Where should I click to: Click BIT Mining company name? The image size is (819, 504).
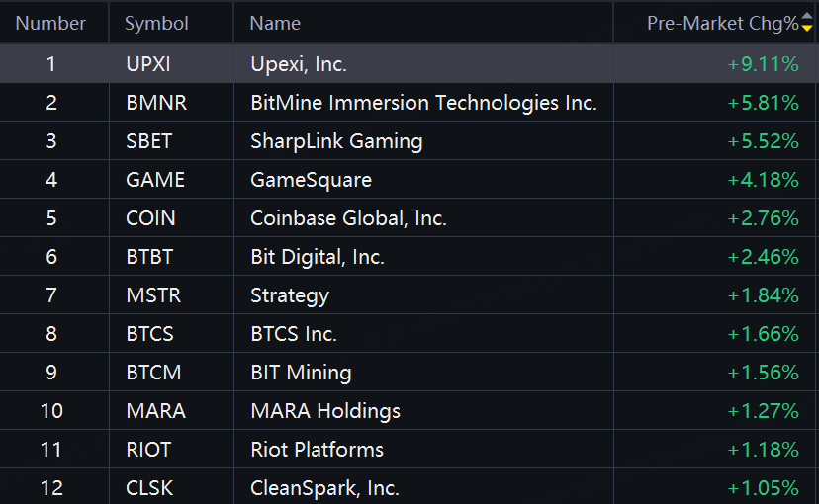[301, 373]
